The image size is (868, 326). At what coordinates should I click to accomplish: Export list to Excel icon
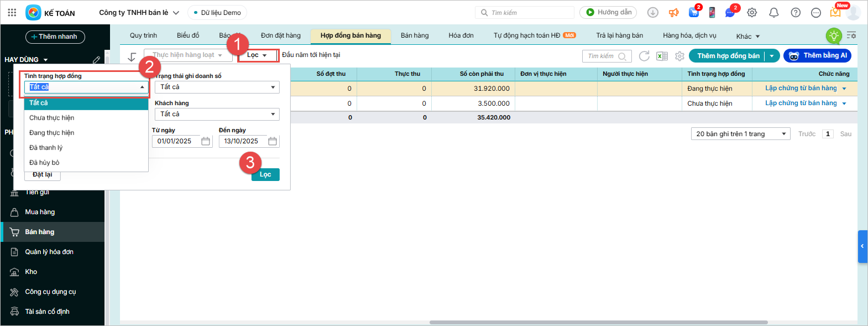coord(662,56)
